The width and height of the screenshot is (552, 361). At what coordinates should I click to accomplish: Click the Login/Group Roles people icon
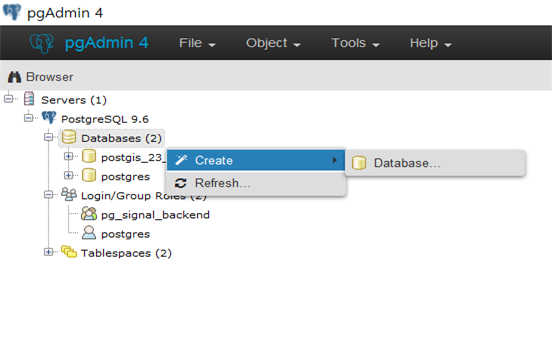[x=69, y=194]
